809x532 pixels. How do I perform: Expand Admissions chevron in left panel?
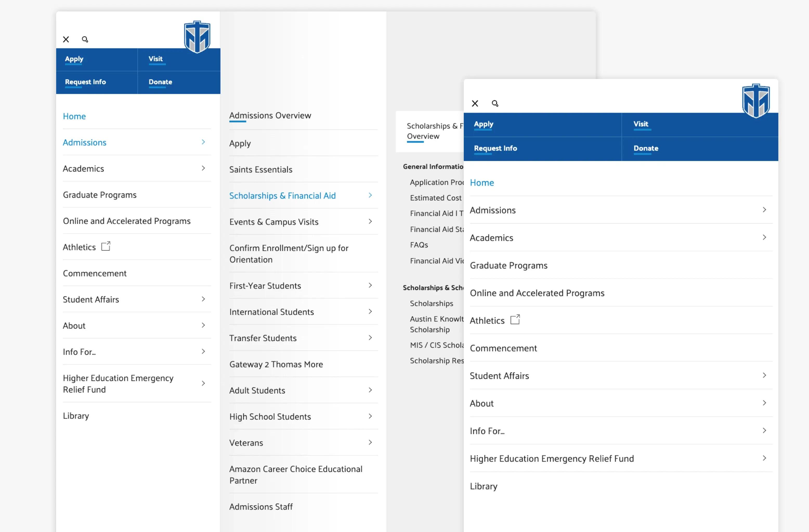point(203,142)
